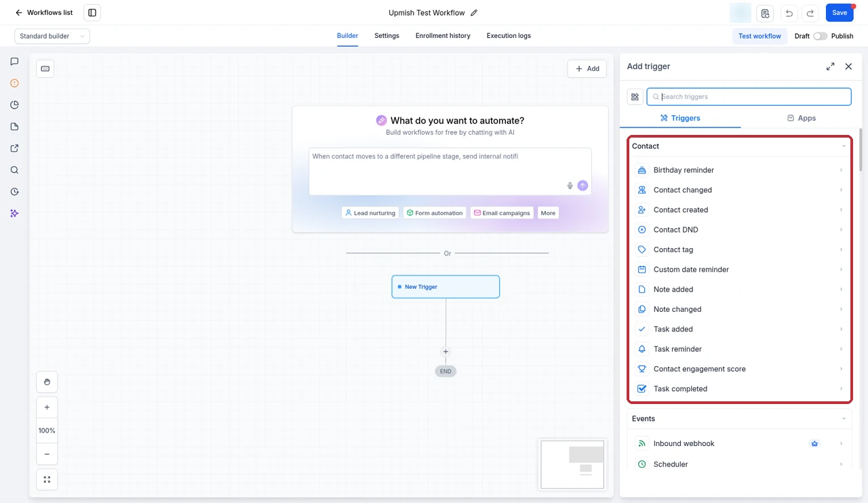Toggle the sidebar panel icon
The width and height of the screenshot is (868, 503).
tap(92, 13)
